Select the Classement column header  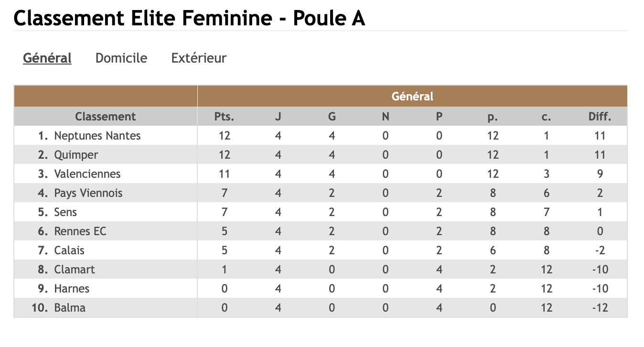coord(105,117)
